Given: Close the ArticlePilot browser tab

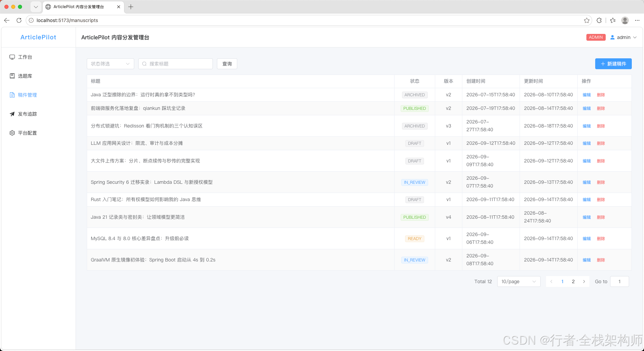Looking at the screenshot, I should [x=119, y=7].
